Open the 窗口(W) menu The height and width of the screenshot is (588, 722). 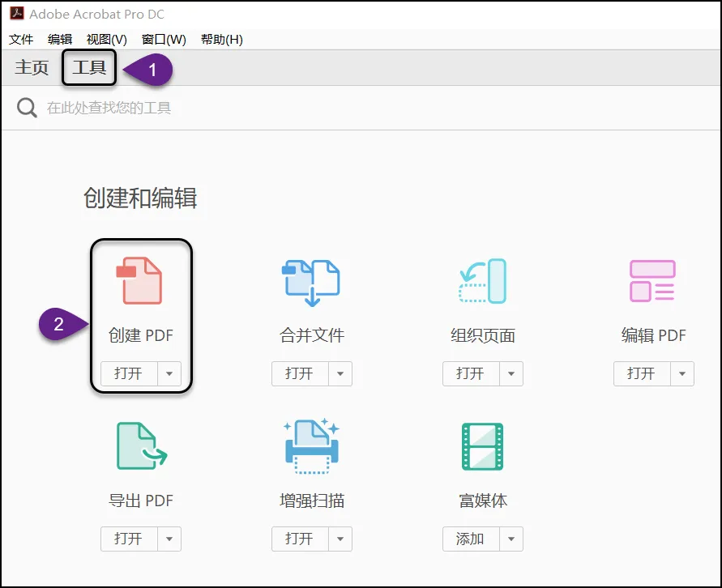[164, 40]
